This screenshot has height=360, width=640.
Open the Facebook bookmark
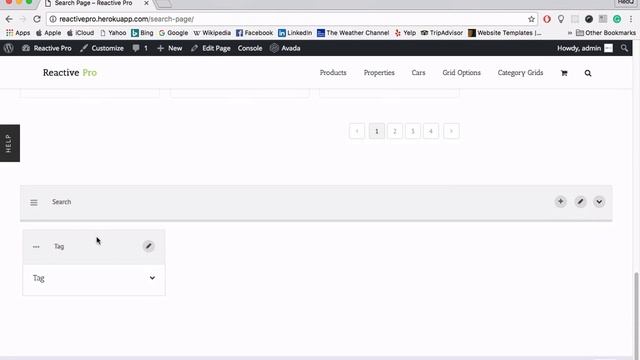pos(255,33)
